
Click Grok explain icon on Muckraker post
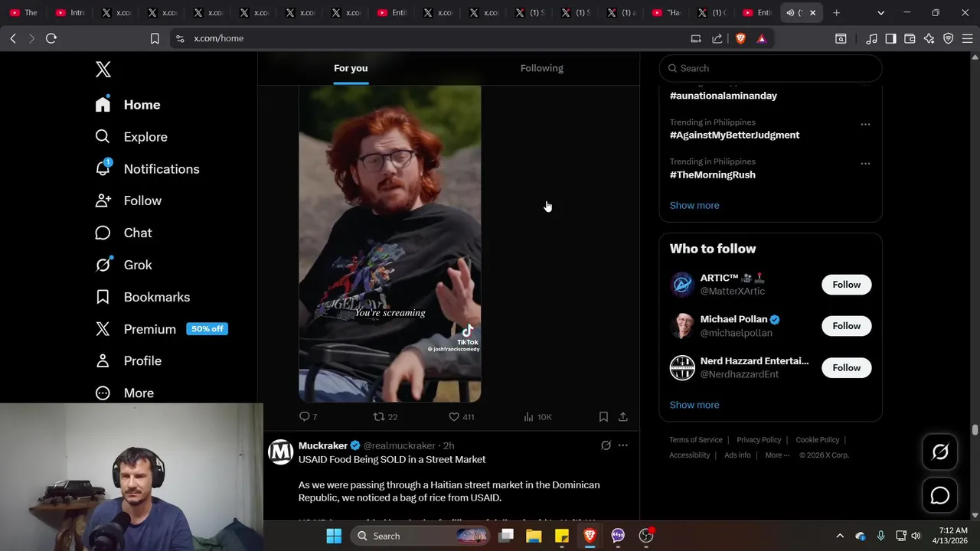click(x=606, y=445)
